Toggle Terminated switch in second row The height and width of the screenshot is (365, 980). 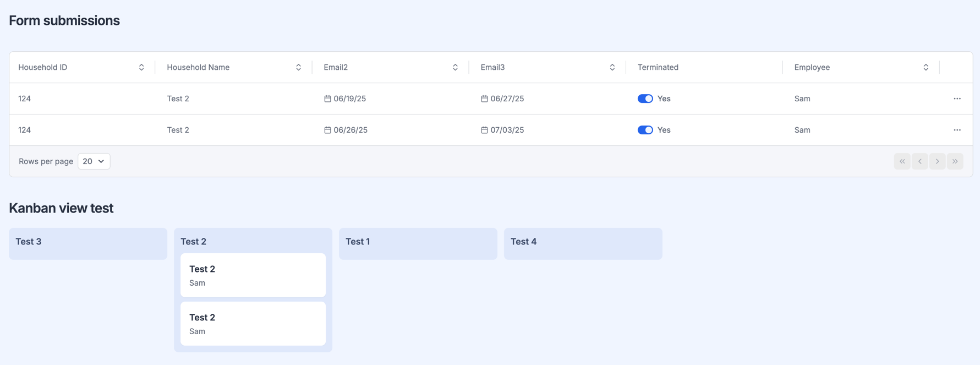pyautogui.click(x=645, y=130)
